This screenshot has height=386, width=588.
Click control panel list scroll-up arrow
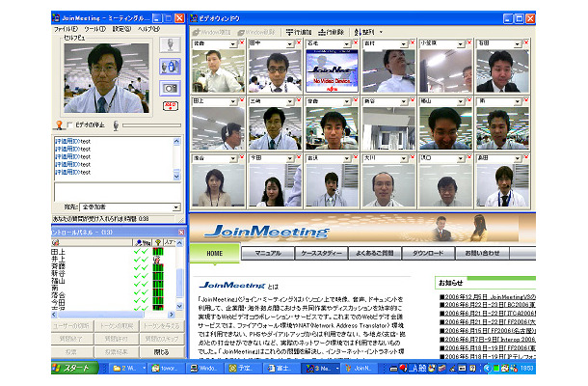[179, 243]
